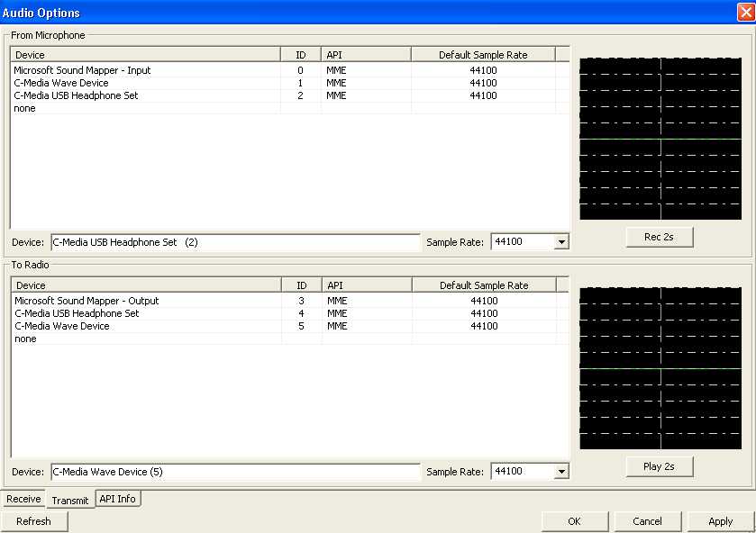Switch to the Receive tab
Image resolution: width=756 pixels, height=533 pixels.
tap(23, 499)
